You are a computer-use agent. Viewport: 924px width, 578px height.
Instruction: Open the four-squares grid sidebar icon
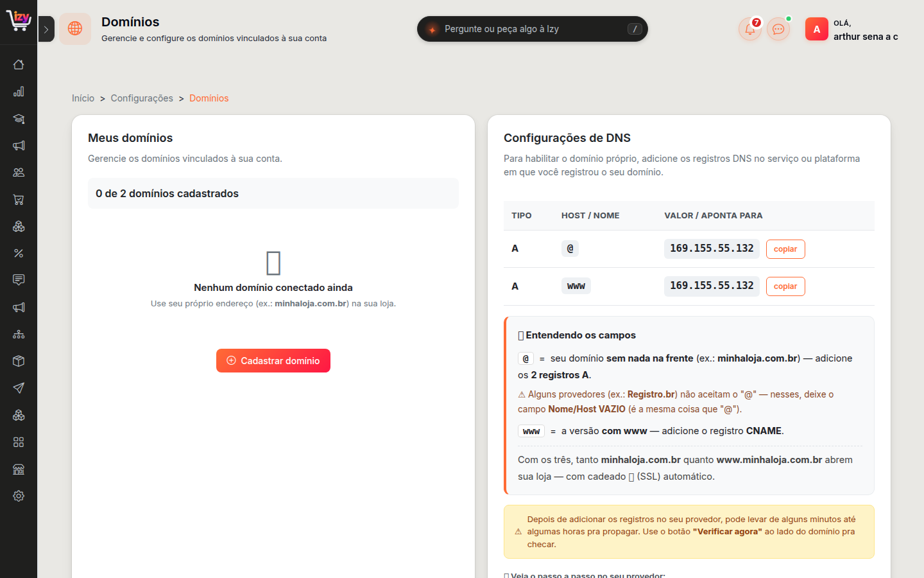pos(19,442)
